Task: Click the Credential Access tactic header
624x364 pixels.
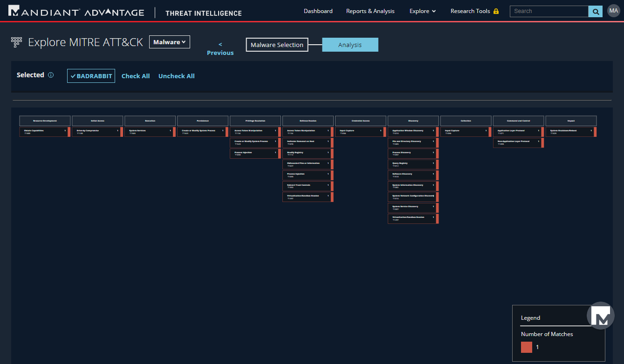Action: [361, 121]
